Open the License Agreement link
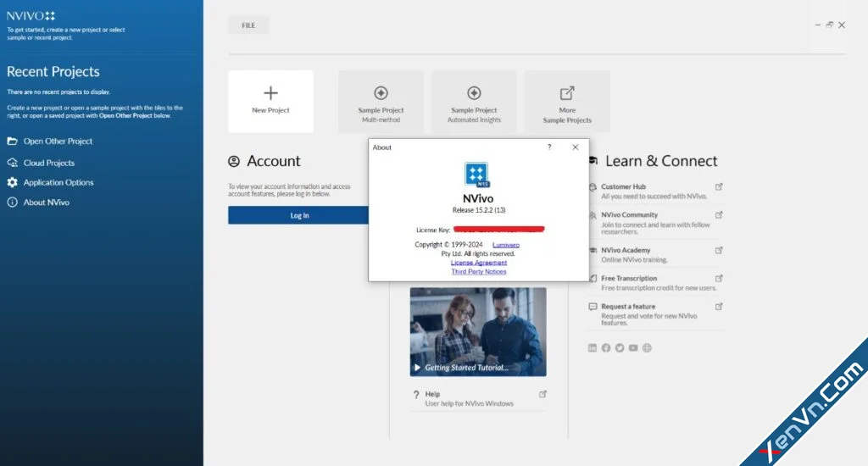Screen dimensions: 868x466 point(479,263)
